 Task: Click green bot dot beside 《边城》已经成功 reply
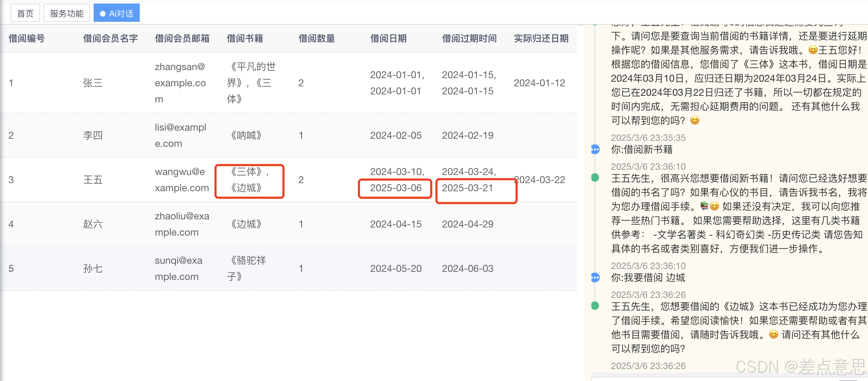pyautogui.click(x=595, y=306)
